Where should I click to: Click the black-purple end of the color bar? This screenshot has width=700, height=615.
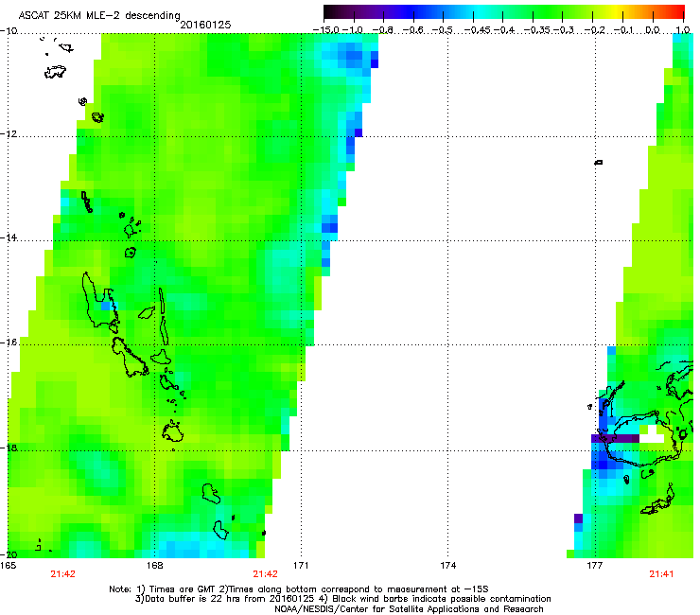point(333,12)
